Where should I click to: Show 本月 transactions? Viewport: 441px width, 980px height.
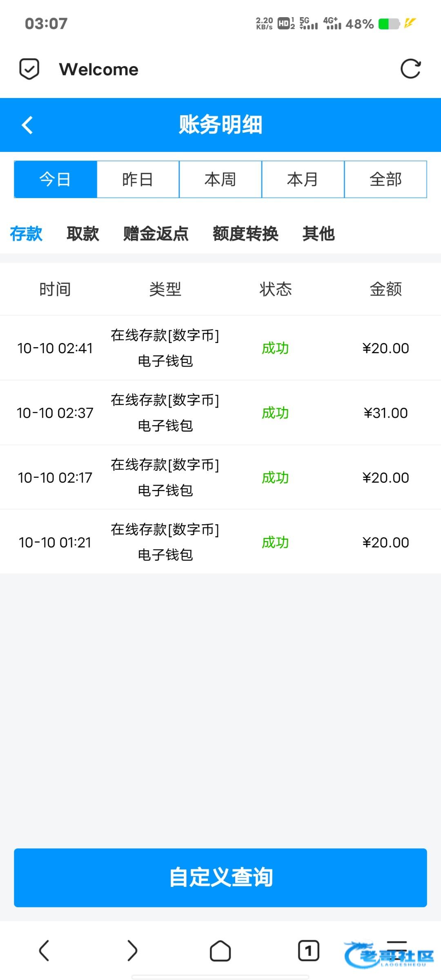[303, 179]
